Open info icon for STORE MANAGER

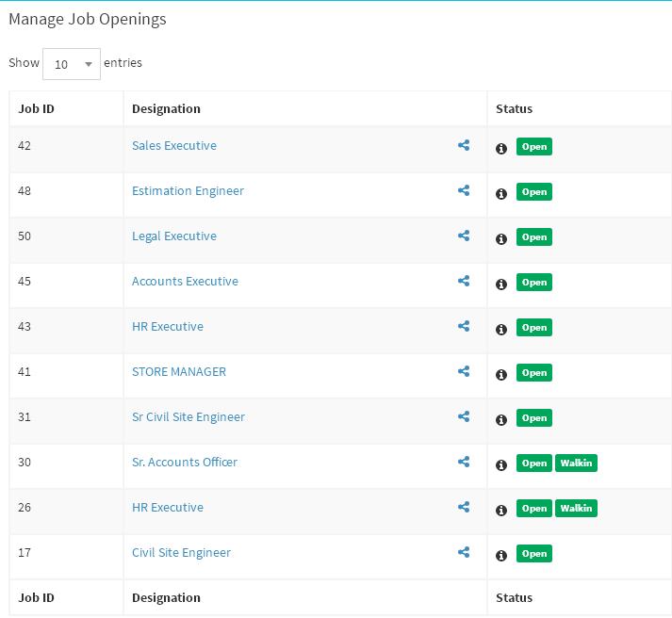point(501,375)
